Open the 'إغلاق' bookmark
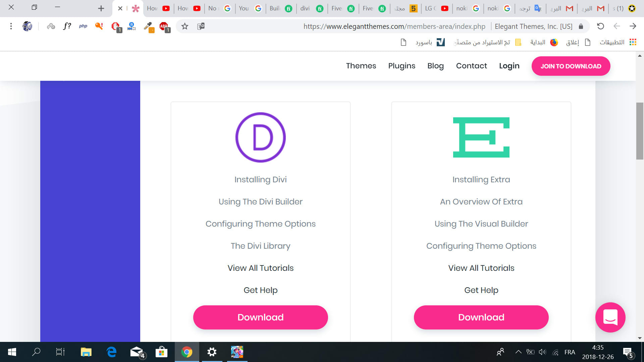Viewport: 644px width, 362px height. point(578,42)
